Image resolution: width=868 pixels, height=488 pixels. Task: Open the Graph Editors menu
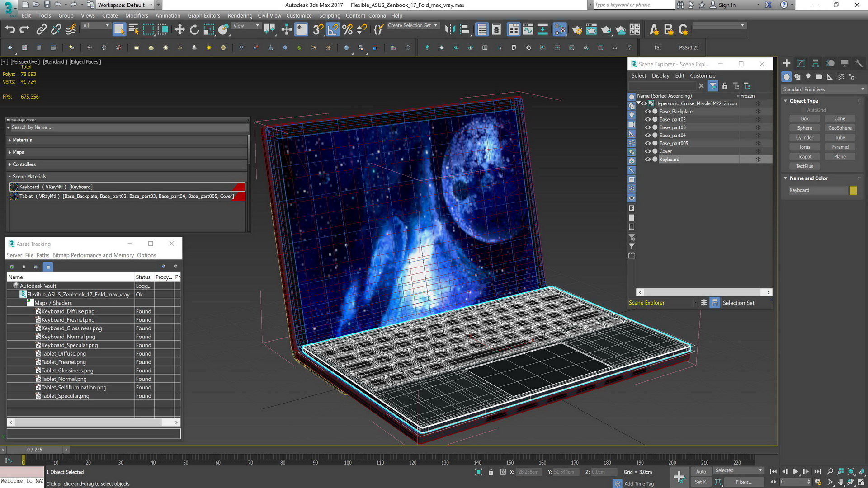point(204,15)
